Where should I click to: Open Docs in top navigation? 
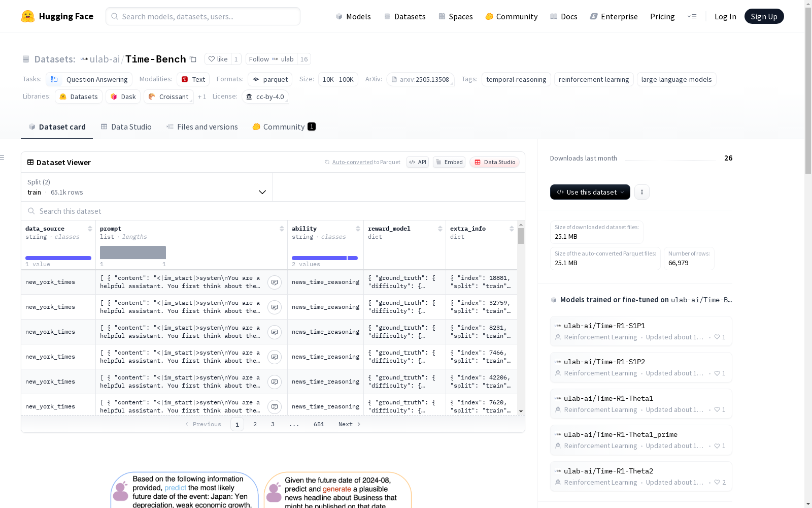pos(564,16)
